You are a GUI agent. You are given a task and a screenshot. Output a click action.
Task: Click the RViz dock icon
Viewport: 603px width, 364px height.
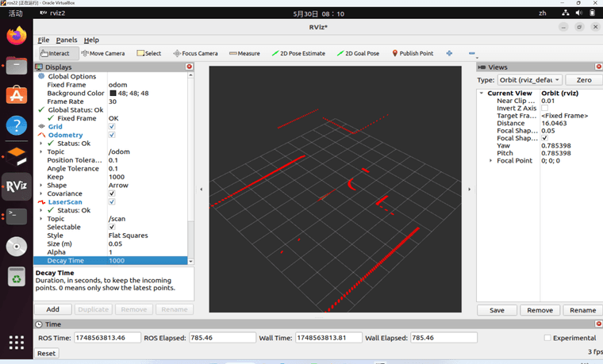17,186
